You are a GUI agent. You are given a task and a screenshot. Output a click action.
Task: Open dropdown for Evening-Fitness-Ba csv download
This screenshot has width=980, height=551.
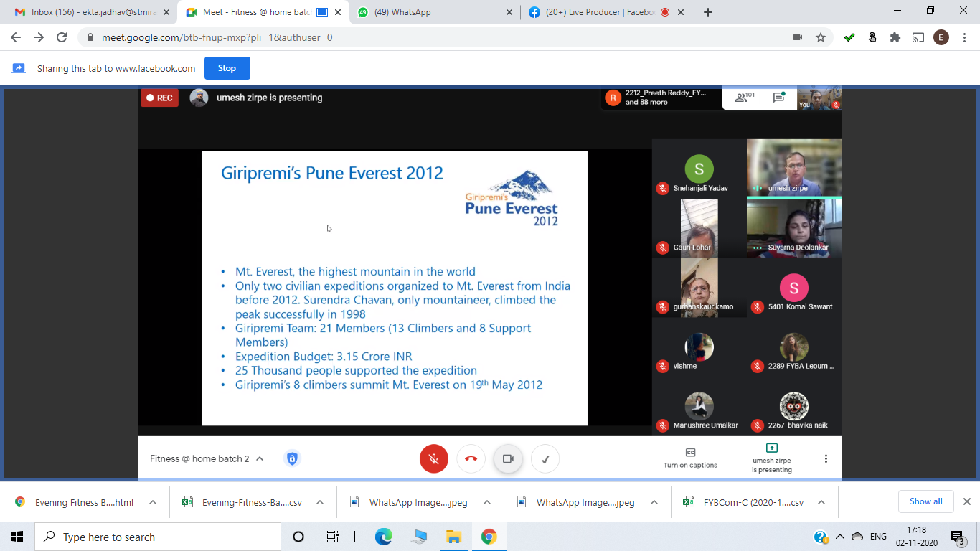pyautogui.click(x=320, y=502)
